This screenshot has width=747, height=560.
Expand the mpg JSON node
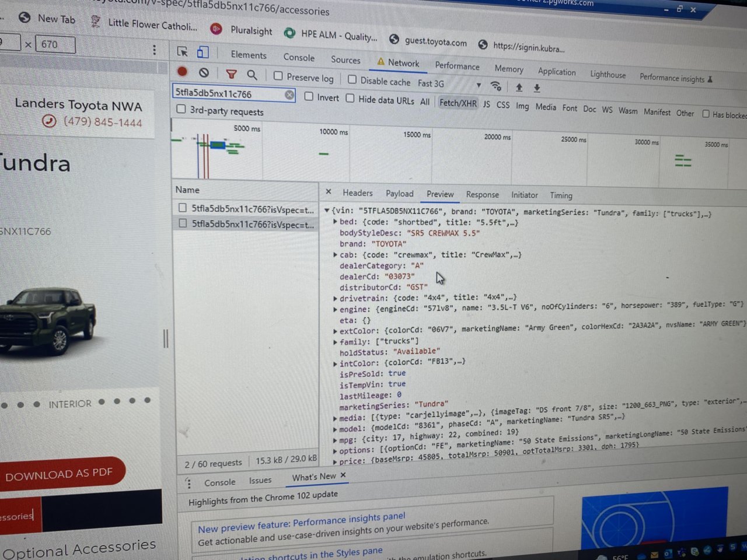(335, 440)
